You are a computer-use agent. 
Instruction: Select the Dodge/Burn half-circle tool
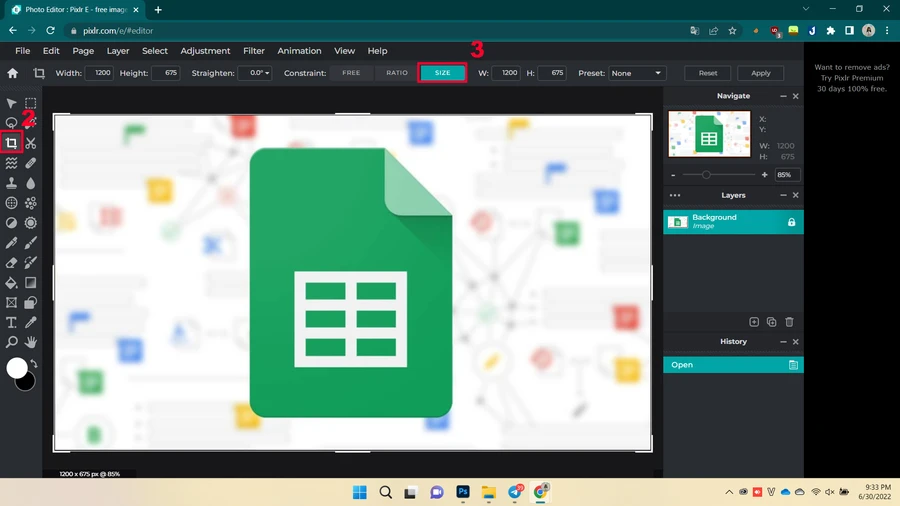(x=11, y=223)
